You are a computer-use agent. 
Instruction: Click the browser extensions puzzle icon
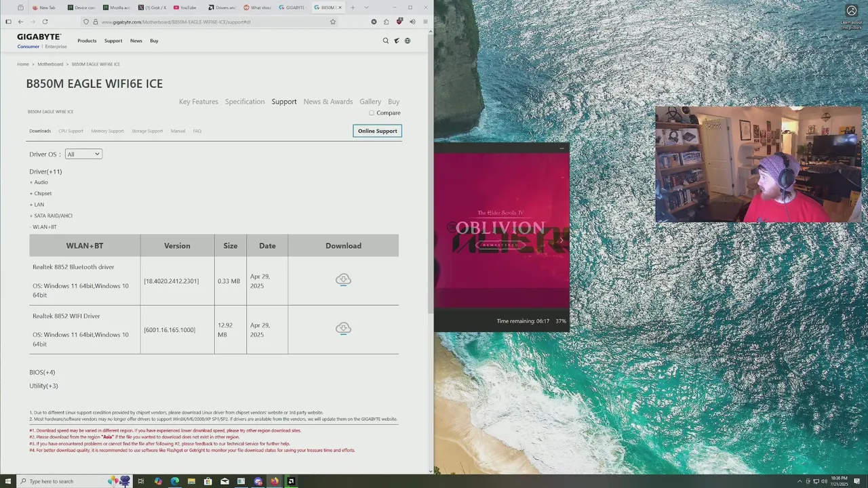[x=387, y=22]
